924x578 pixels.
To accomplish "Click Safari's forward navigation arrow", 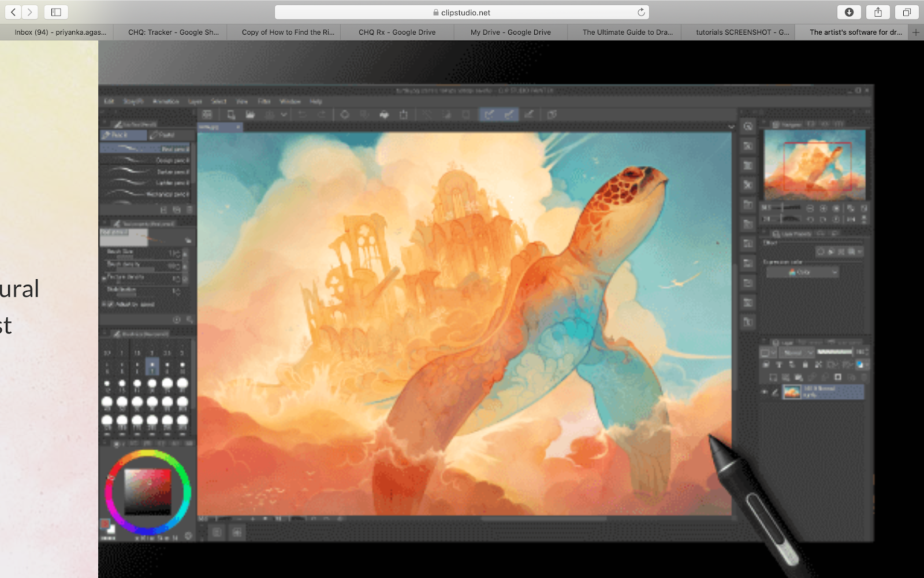I will [29, 12].
